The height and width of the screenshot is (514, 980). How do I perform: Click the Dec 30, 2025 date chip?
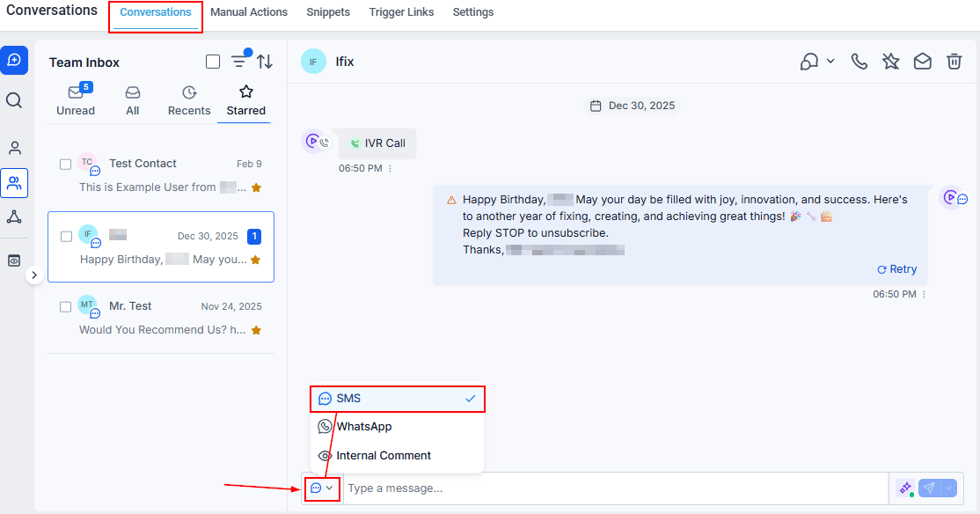(x=633, y=106)
